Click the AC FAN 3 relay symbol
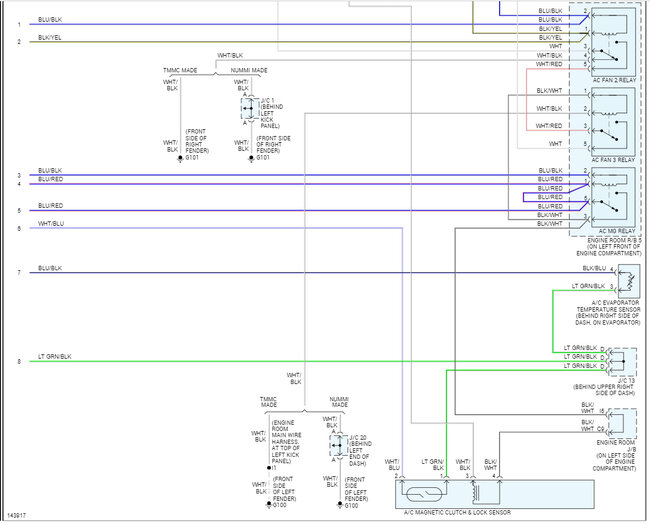The height and width of the screenshot is (525, 650). 614,122
